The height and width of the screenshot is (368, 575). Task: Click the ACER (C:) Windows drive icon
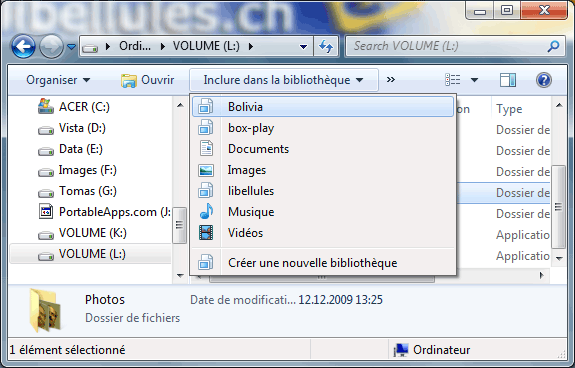point(46,106)
